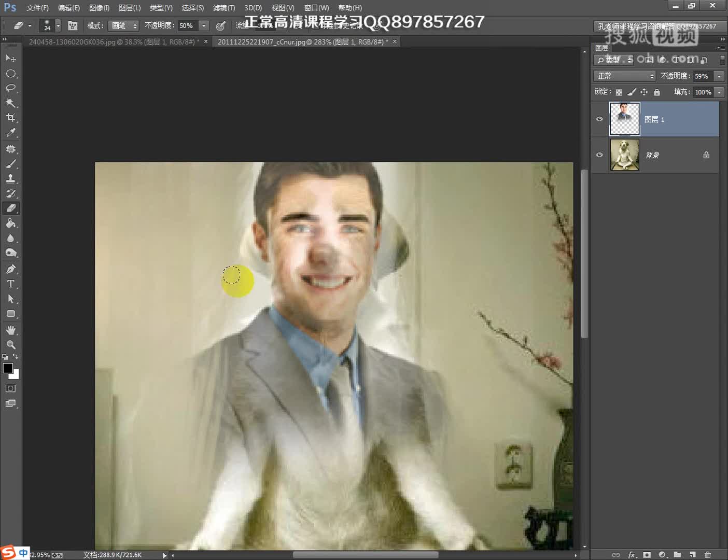The height and width of the screenshot is (560, 728).
Task: Change the screen mode
Action: 10,403
